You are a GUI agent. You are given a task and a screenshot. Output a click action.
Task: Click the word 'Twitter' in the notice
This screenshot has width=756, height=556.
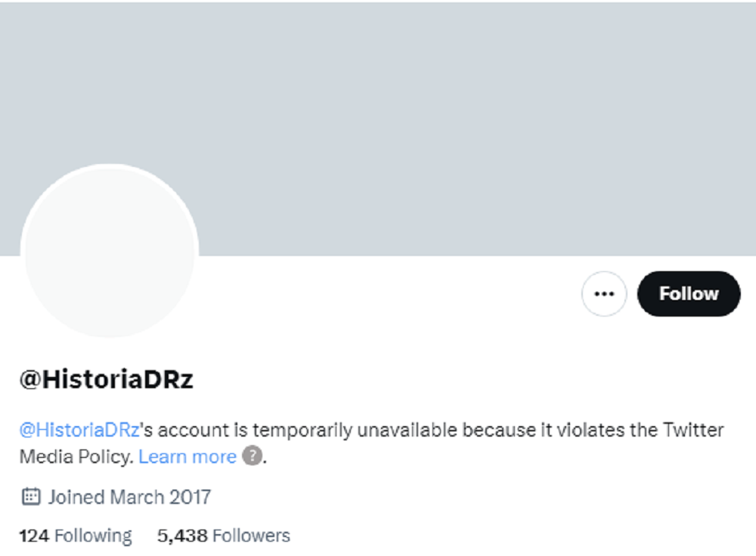pyautogui.click(x=693, y=430)
